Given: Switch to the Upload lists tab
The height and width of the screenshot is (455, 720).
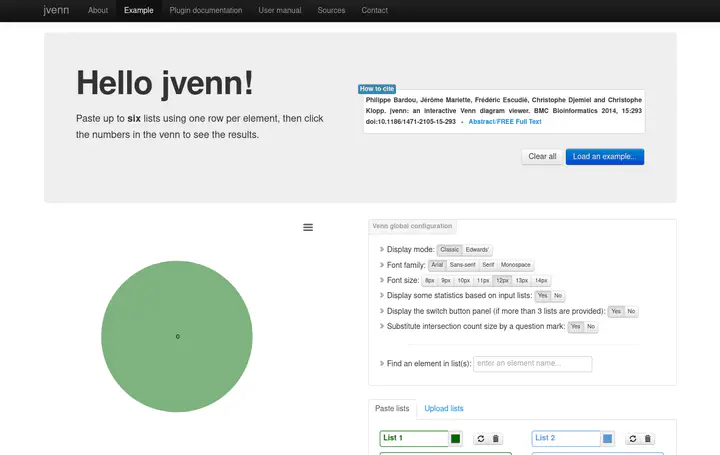Looking at the screenshot, I should 443,408.
